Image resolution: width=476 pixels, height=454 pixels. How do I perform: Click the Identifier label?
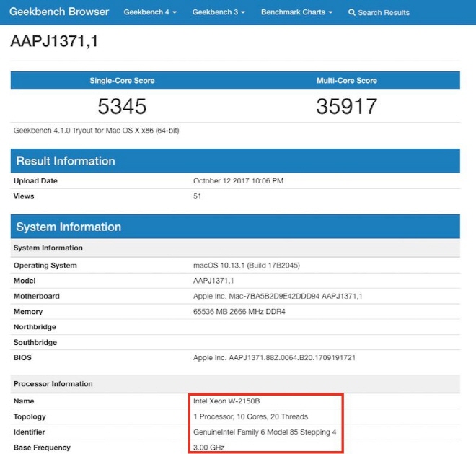(29, 432)
